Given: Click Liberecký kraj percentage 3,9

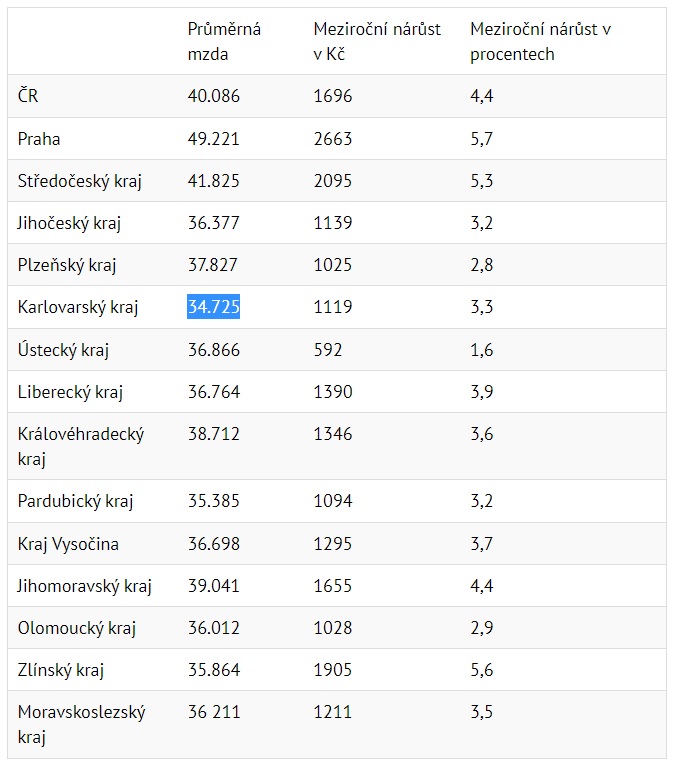Looking at the screenshot, I should point(482,392).
